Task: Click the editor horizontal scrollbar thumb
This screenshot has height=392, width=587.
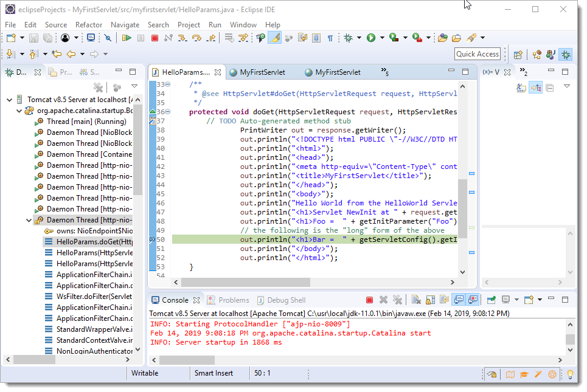Action: tap(246, 282)
